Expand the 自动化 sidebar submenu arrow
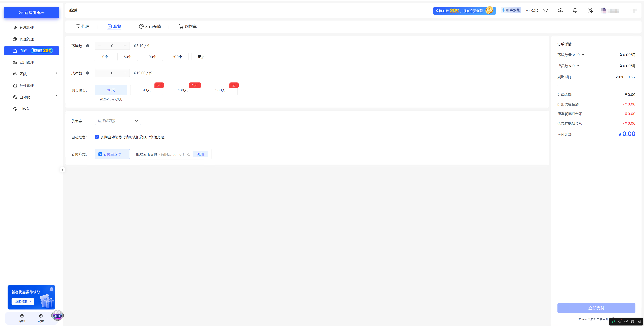This screenshot has height=326, width=644. click(57, 96)
